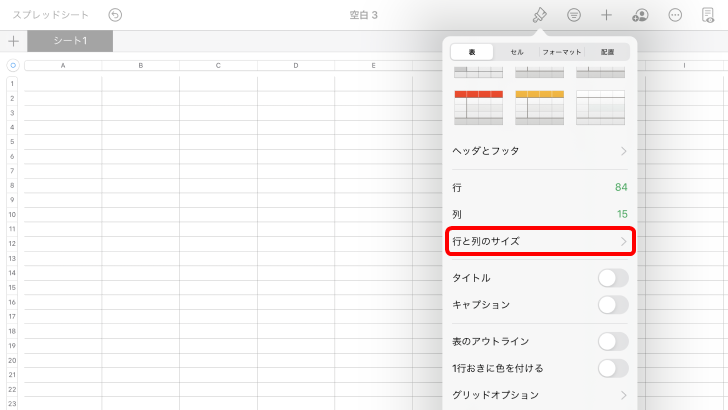Toggle 表のアウトライン on

(x=612, y=341)
